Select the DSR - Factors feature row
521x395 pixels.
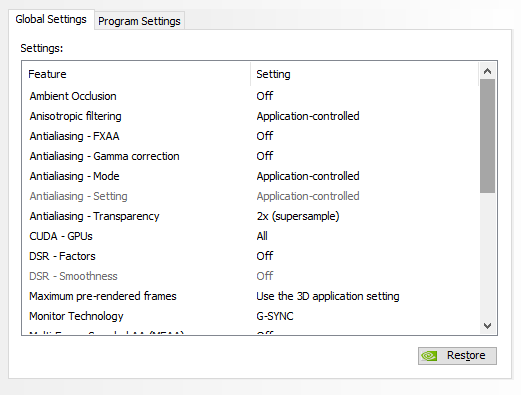click(x=251, y=256)
